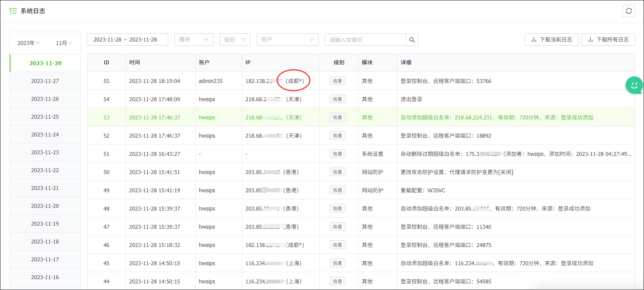Download all logs (下载所有日志)
The width and height of the screenshot is (644, 290).
[608, 40]
